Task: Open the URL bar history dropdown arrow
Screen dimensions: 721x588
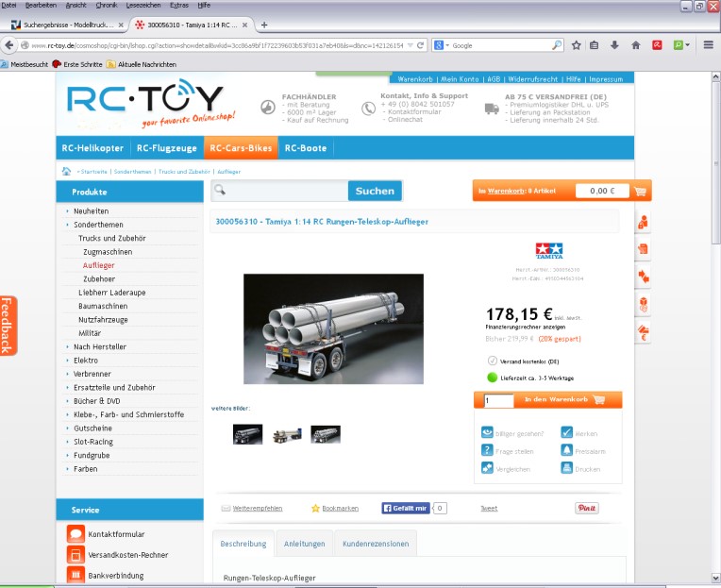Action: pos(411,45)
